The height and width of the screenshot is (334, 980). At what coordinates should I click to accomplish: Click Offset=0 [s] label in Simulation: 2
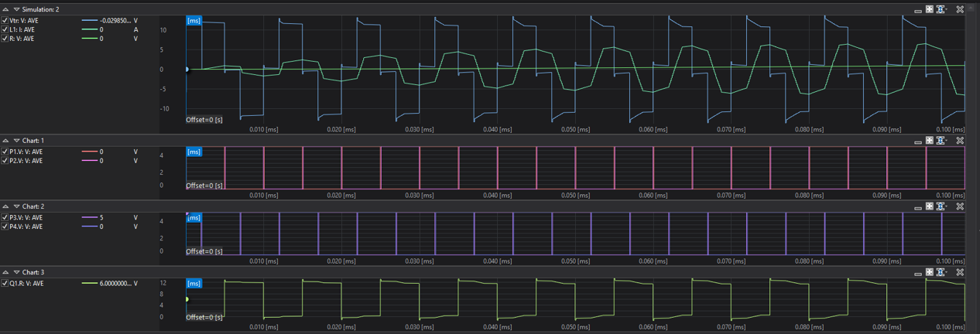click(x=204, y=120)
